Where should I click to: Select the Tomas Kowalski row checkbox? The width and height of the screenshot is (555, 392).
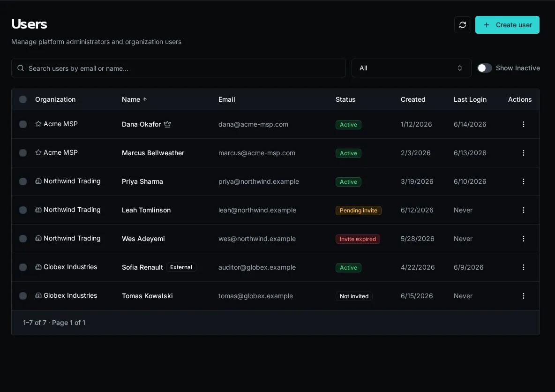(x=23, y=296)
